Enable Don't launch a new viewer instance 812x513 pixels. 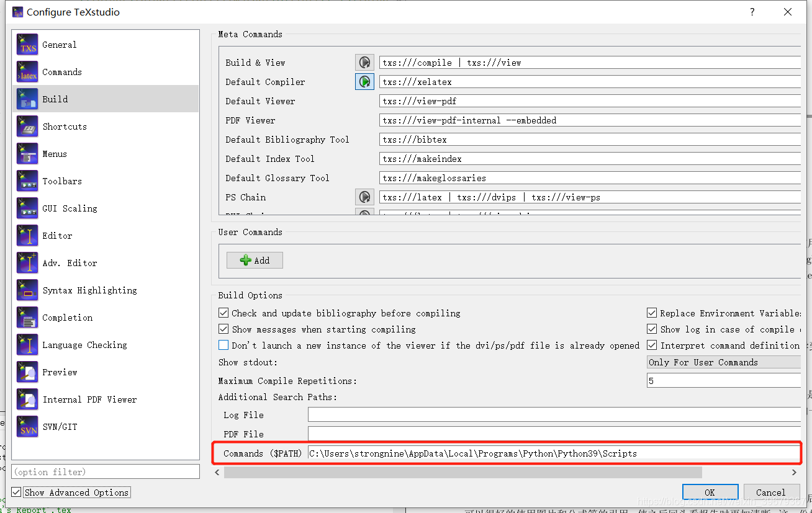click(223, 346)
